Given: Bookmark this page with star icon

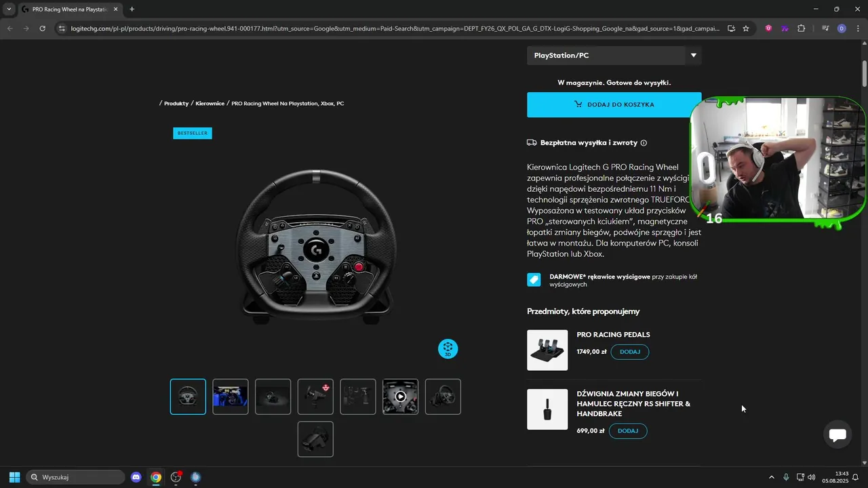Looking at the screenshot, I should (x=746, y=28).
